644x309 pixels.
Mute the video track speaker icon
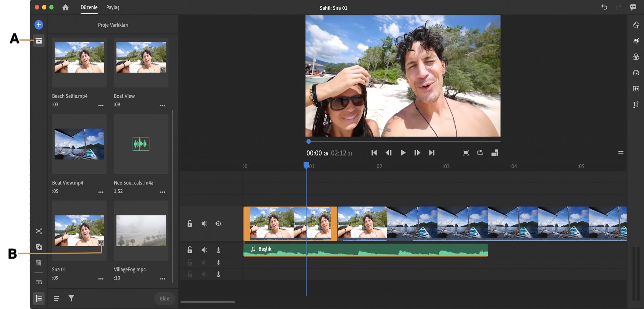[x=204, y=224]
